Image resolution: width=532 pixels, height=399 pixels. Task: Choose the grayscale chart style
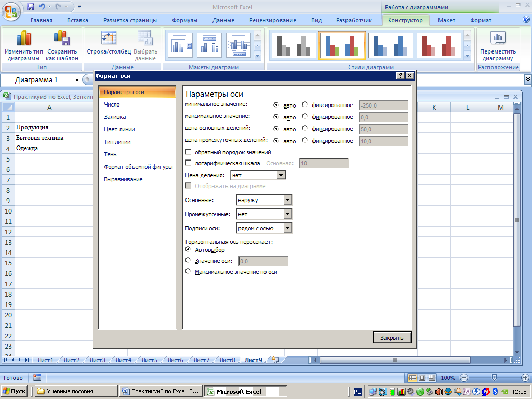tap(294, 45)
